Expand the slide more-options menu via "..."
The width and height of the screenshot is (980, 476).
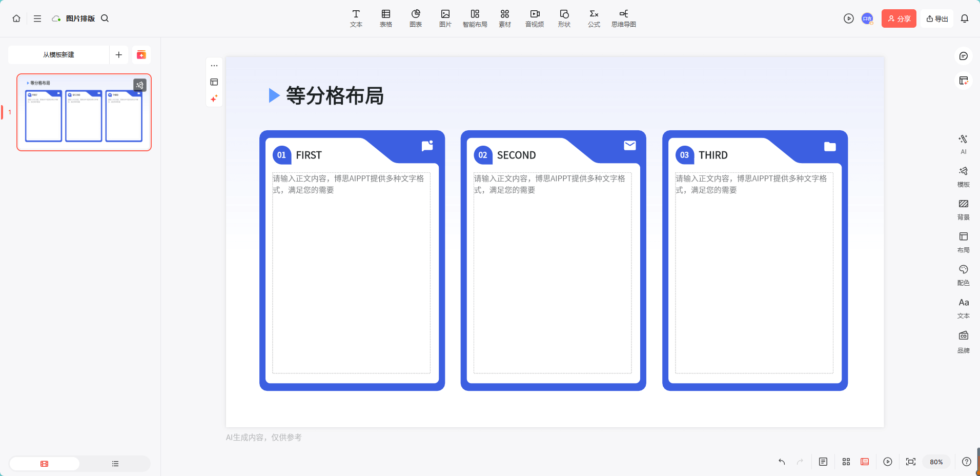(x=214, y=66)
